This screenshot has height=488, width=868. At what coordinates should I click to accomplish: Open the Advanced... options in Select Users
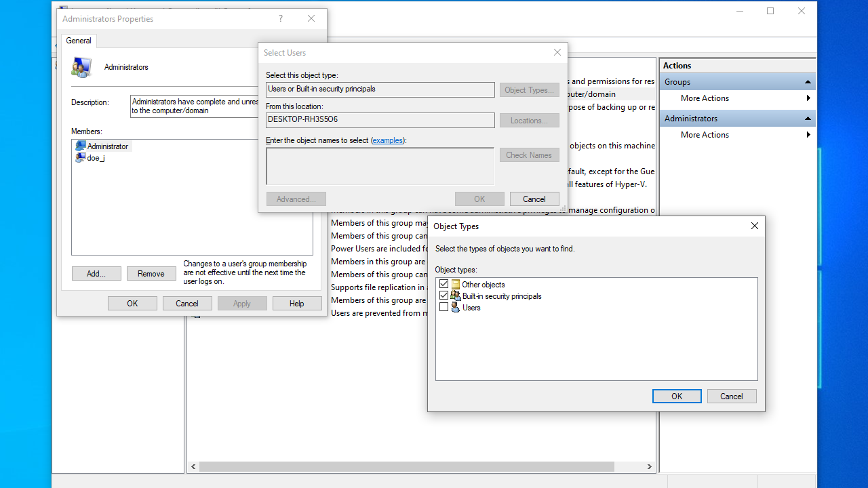pyautogui.click(x=296, y=199)
